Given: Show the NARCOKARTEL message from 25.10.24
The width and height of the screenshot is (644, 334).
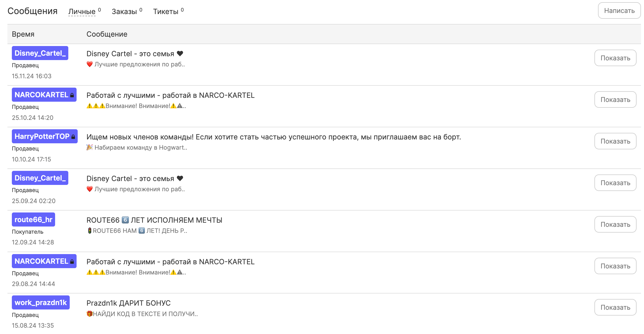Looking at the screenshot, I should [615, 99].
